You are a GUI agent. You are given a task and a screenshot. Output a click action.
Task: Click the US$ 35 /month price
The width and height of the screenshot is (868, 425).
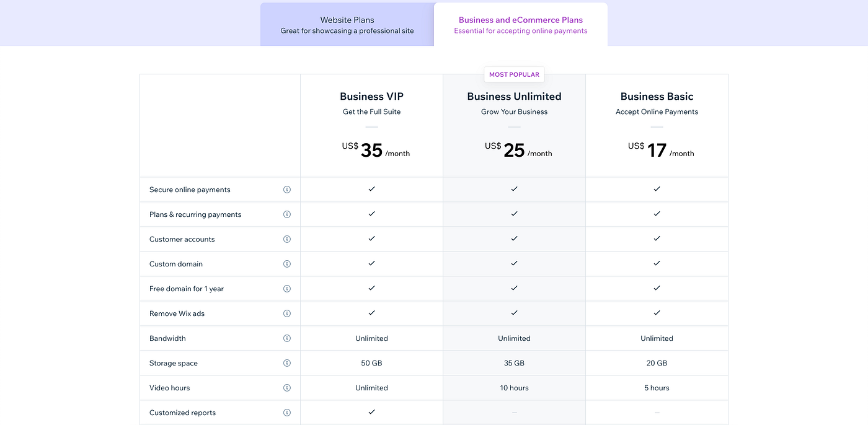click(x=376, y=150)
